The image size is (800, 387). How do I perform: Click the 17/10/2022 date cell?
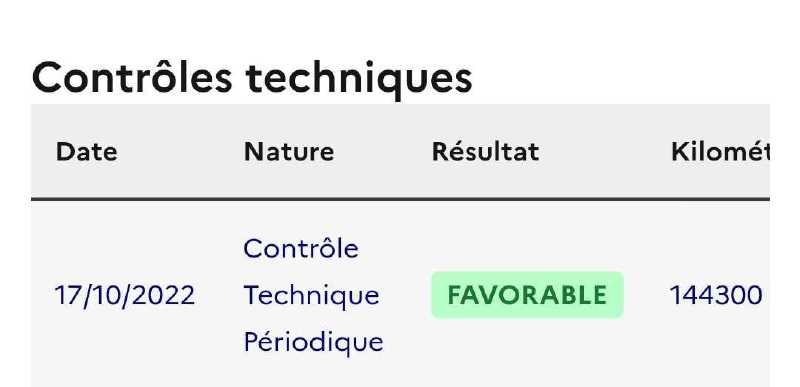click(125, 295)
